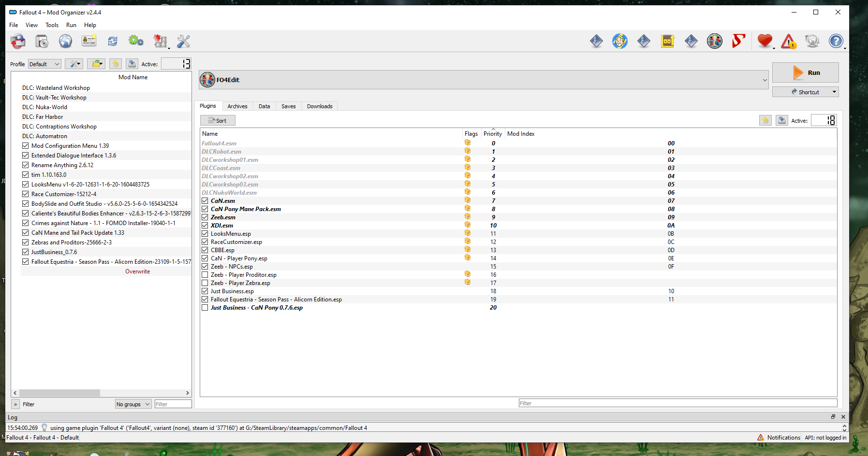Open the File menu
868x456 pixels.
14,25
